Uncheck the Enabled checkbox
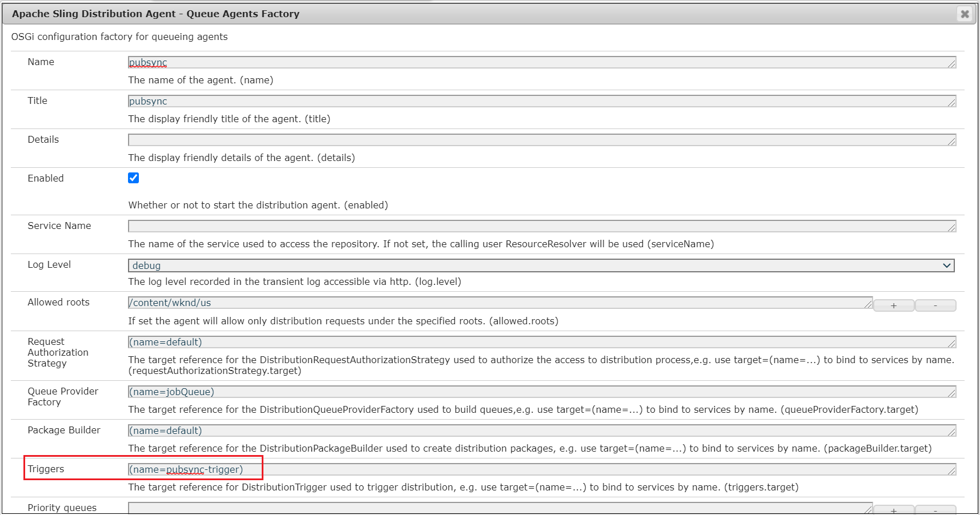 [x=134, y=178]
